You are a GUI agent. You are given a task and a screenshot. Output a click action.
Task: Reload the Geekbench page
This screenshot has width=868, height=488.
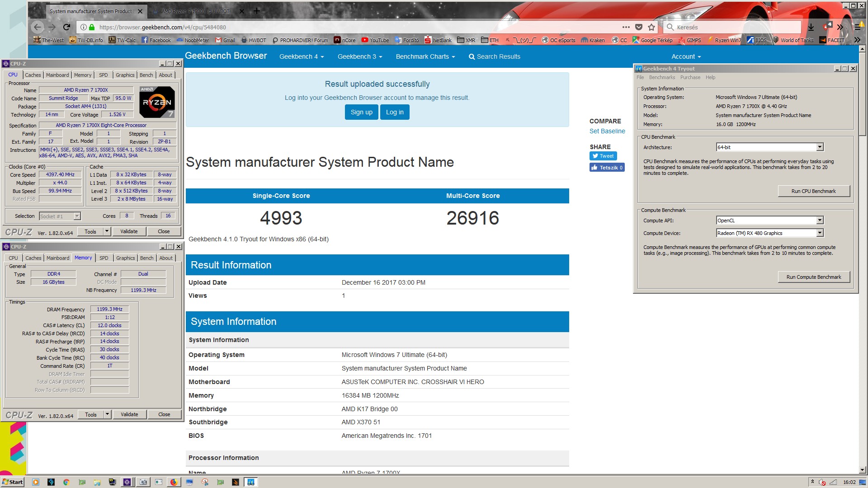coord(66,27)
